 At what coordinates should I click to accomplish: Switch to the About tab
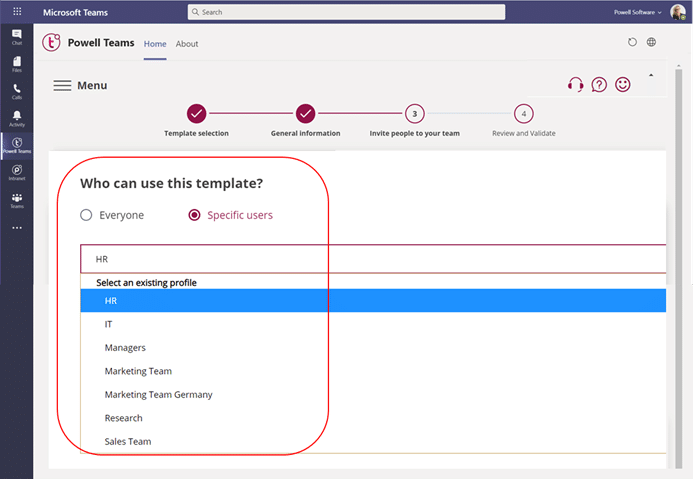187,44
